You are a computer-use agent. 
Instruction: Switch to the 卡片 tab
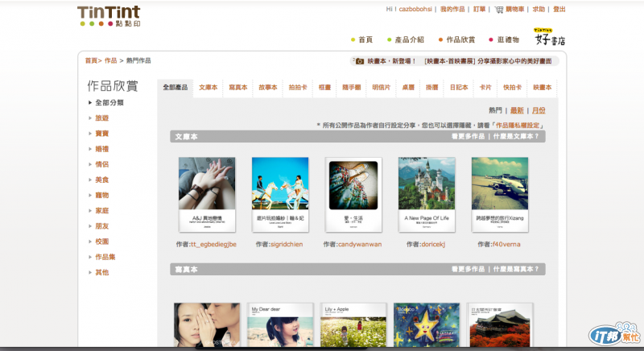(485, 88)
